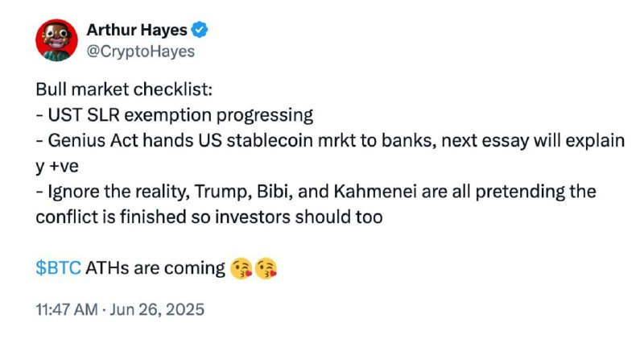Click the second kissing face emoji

pos(266,269)
